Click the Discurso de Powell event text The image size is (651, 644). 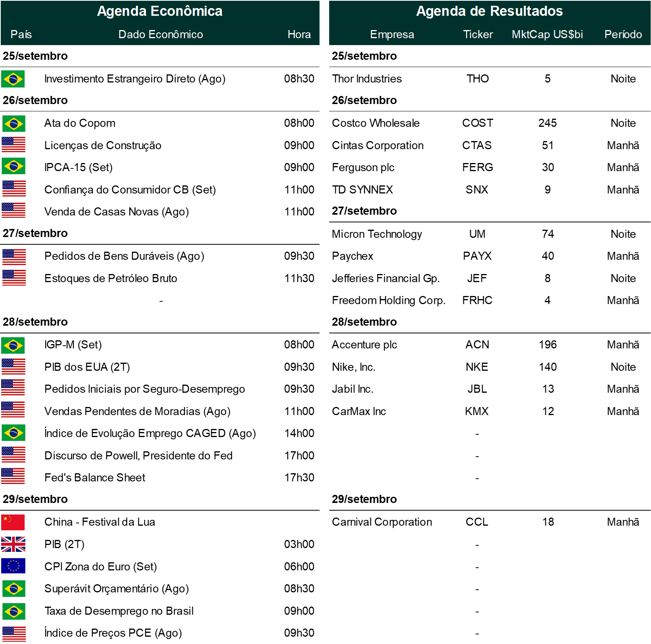[x=138, y=456]
